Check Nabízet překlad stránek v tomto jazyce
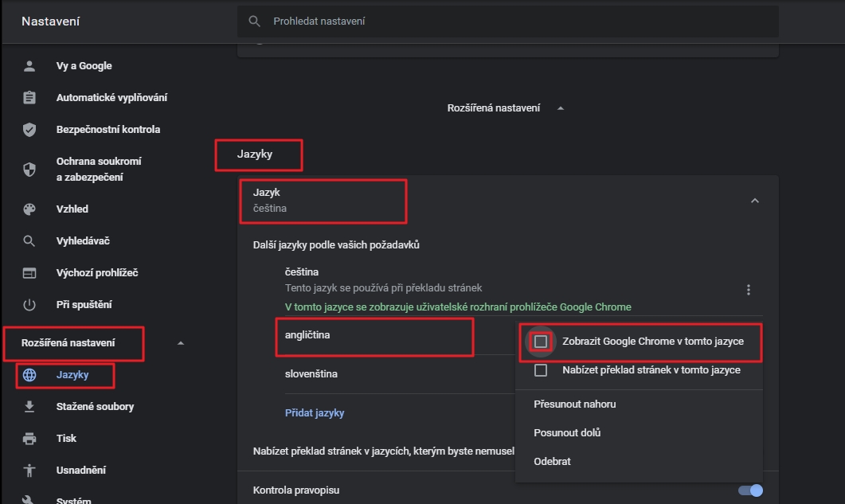 tap(541, 370)
